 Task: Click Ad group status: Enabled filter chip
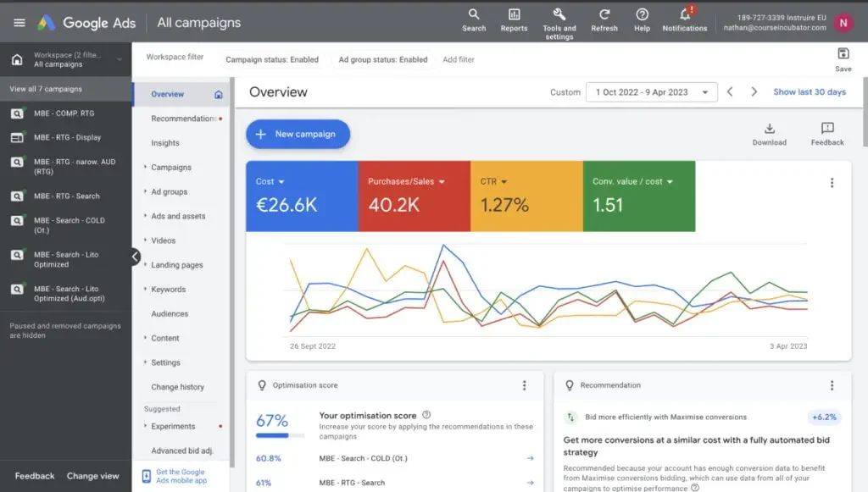click(383, 60)
